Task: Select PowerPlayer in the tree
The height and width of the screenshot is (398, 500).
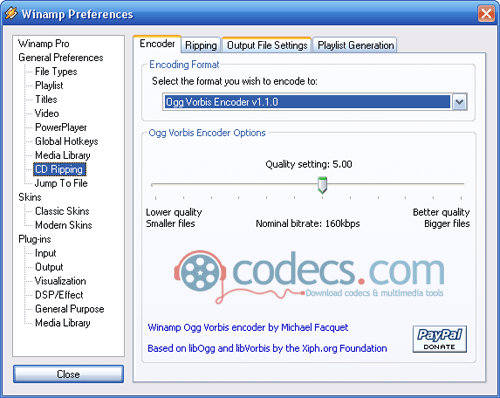Action: [x=61, y=127]
